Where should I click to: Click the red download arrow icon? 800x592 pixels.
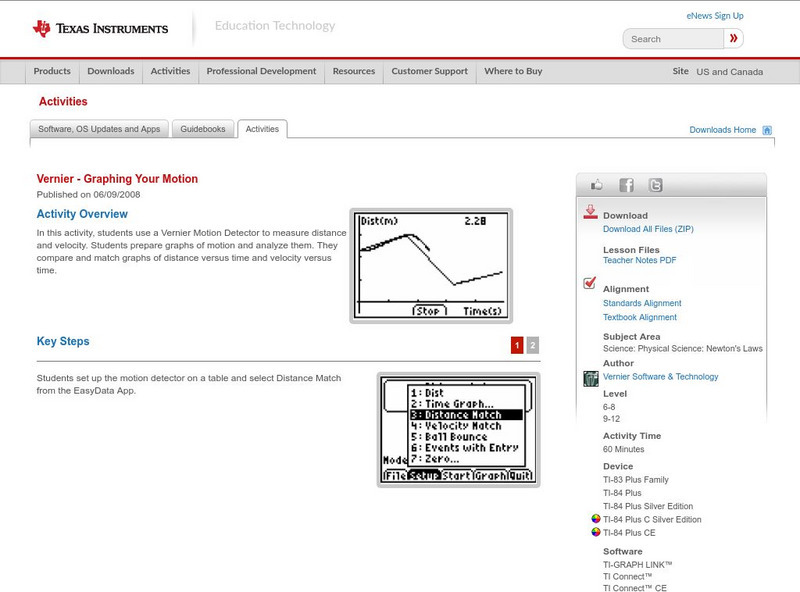591,212
